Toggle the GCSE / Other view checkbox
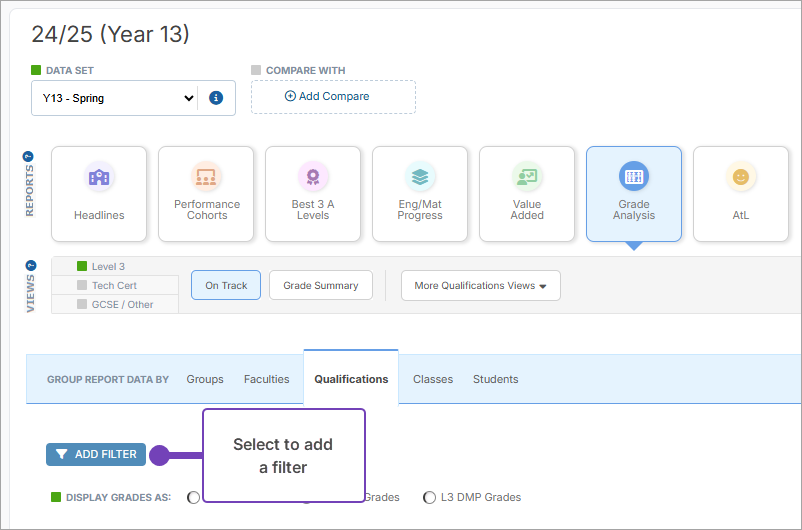 84,304
